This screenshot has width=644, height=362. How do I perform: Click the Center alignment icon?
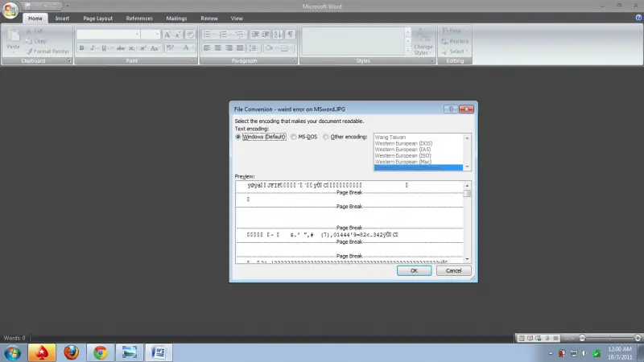(217, 48)
